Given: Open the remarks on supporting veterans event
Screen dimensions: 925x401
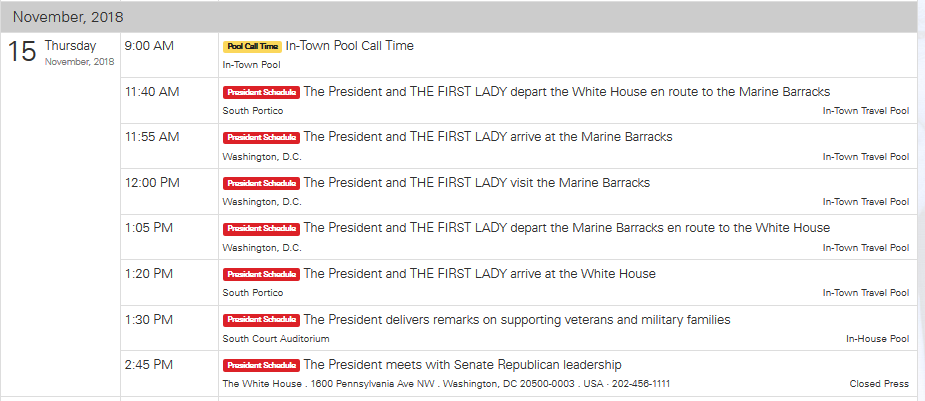Looking at the screenshot, I should point(516,320).
